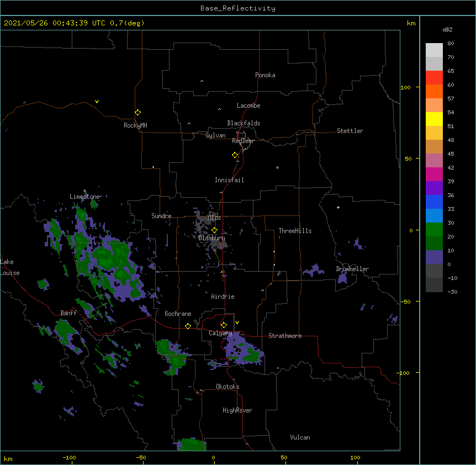Click the 50 tick label on bottom axis
The height and width of the screenshot is (465, 476).
point(284,457)
